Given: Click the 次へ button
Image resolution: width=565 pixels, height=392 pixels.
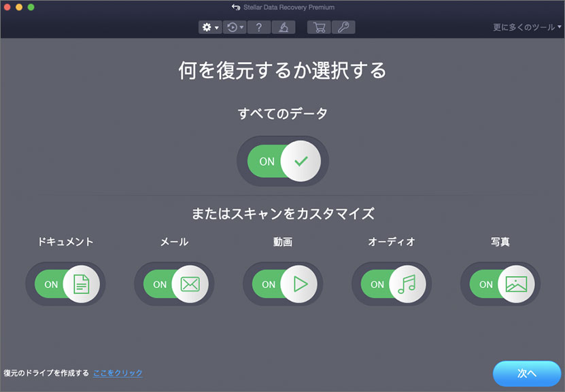Looking at the screenshot, I should pos(527,374).
